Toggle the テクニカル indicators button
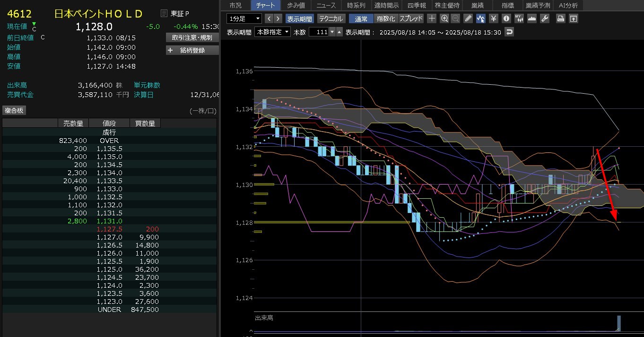644x337 pixels. click(x=331, y=18)
